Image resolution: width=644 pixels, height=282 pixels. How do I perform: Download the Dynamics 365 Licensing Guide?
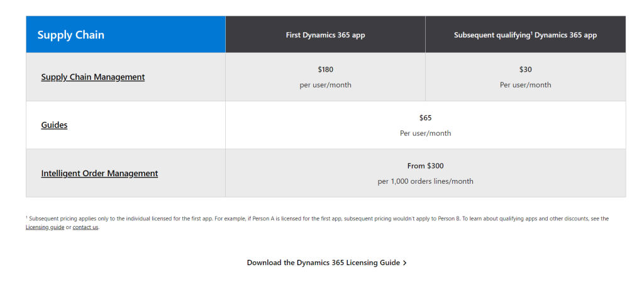(323, 262)
